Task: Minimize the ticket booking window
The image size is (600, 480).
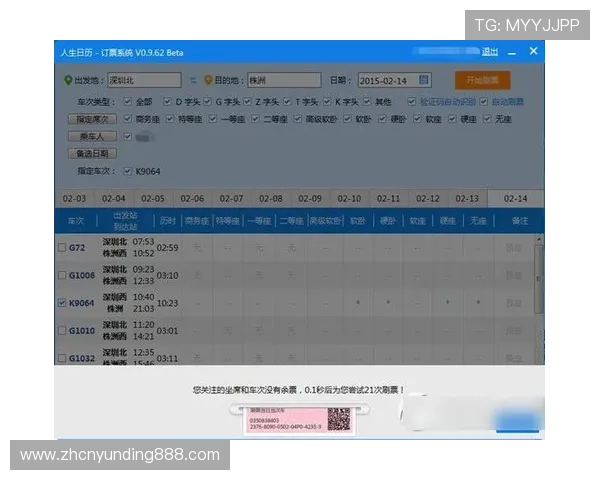Action: coord(512,52)
